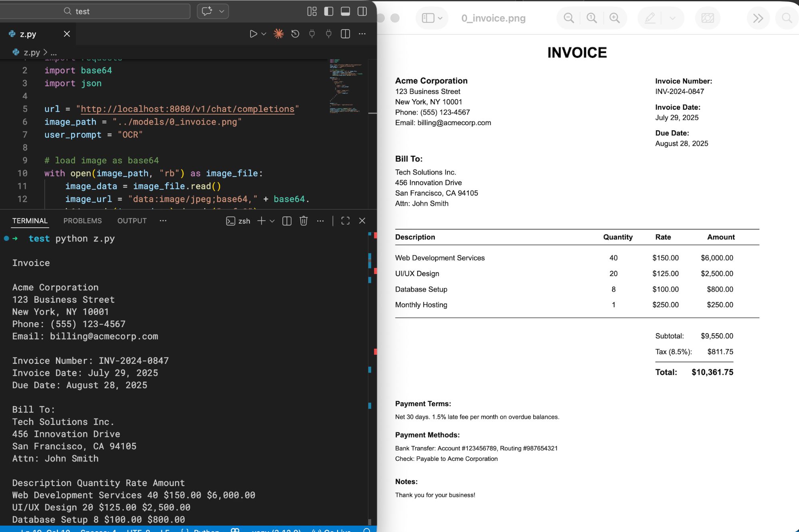The image size is (799, 532).
Task: Toggle the bottom panel visibility
Action: click(x=344, y=11)
